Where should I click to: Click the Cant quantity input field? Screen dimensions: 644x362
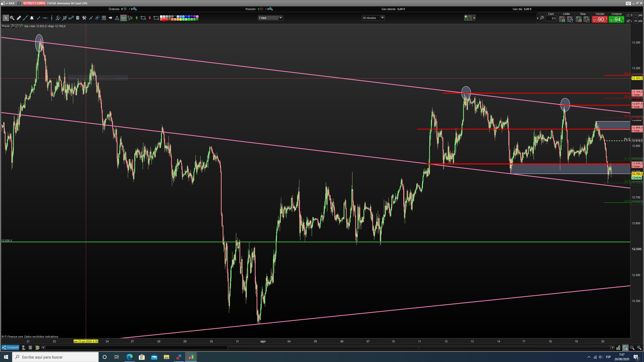[x=551, y=18]
